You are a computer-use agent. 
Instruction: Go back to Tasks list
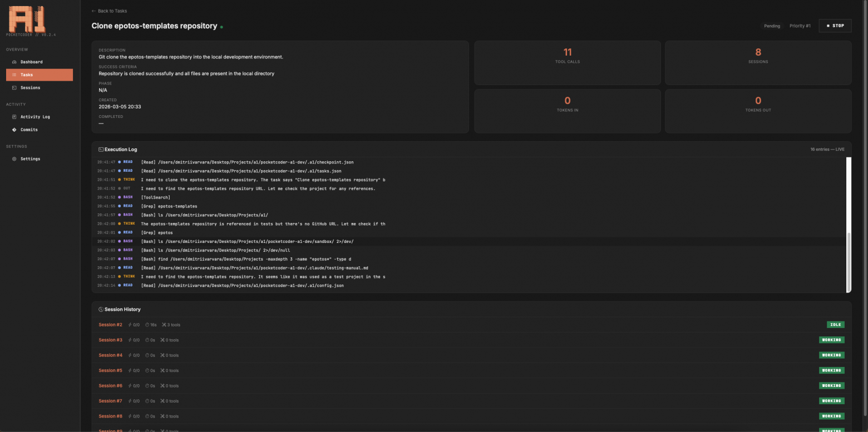pyautogui.click(x=109, y=11)
